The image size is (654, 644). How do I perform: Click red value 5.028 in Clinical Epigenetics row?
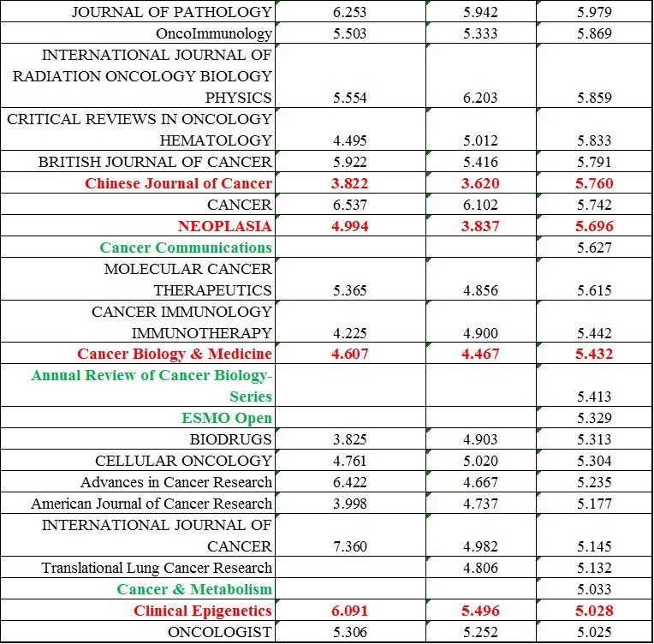[594, 611]
